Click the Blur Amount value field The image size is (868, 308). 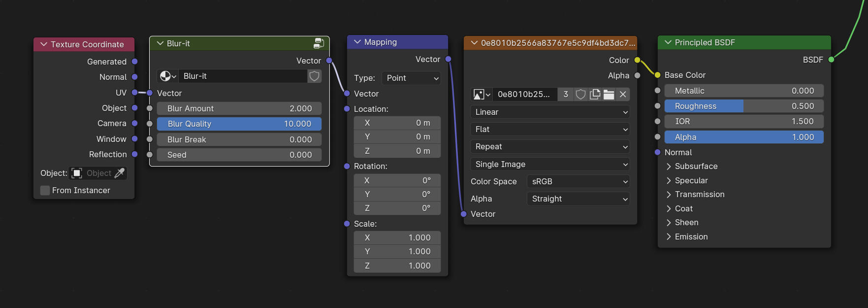click(239, 109)
